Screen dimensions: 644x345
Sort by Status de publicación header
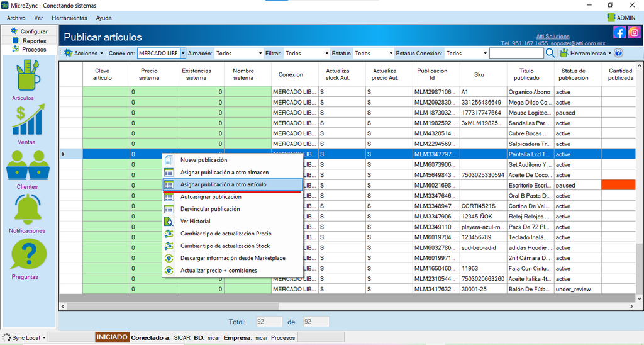pos(578,74)
